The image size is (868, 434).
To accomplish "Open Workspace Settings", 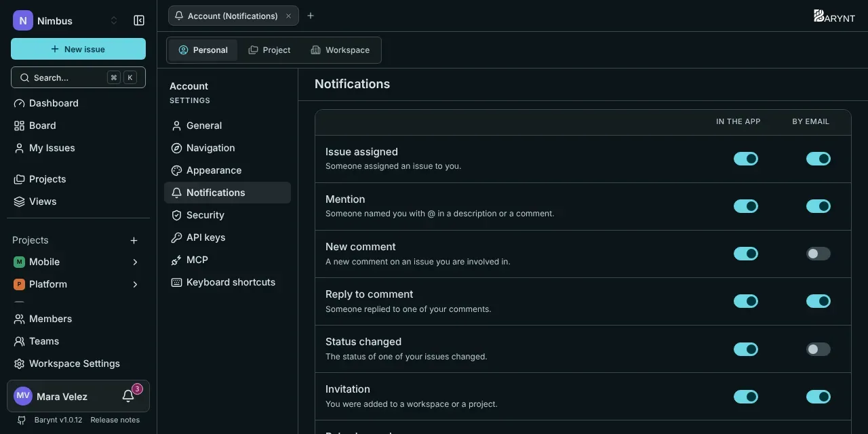I will pyautogui.click(x=78, y=363).
